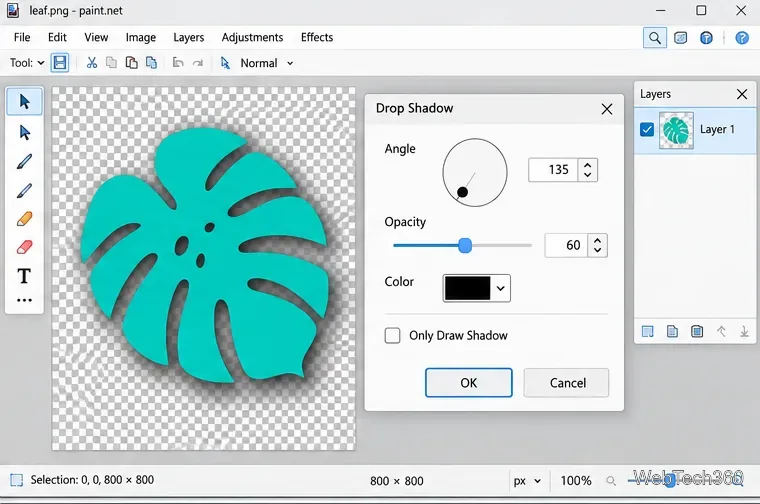Viewport: 760px width, 504px height.
Task: Add new layer in Layers panel
Action: pos(648,331)
